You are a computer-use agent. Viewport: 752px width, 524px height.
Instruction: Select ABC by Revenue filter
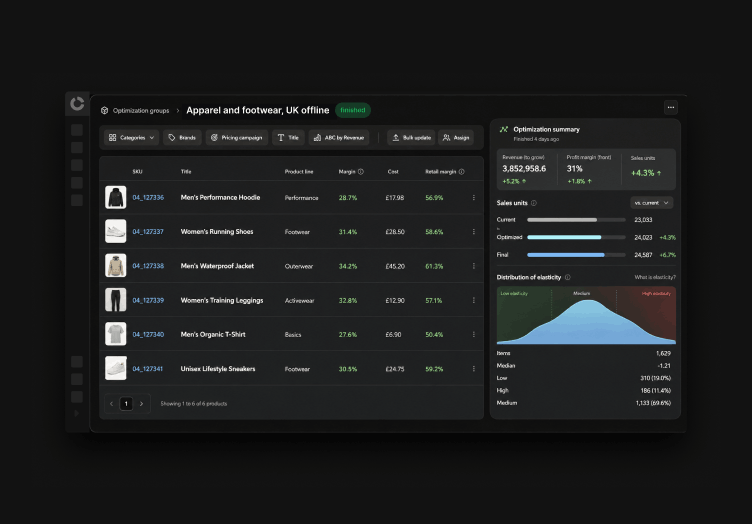(x=339, y=138)
